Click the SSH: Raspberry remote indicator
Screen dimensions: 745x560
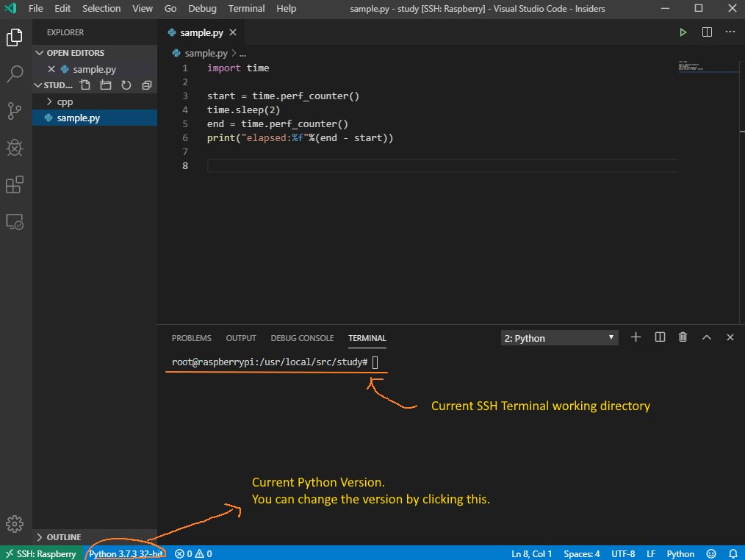(x=41, y=554)
